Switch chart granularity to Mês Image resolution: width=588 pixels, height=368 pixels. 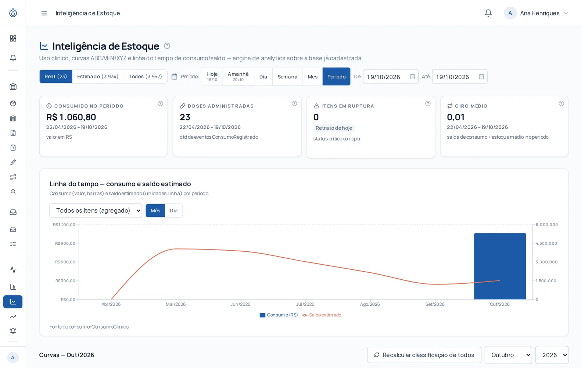pos(155,210)
